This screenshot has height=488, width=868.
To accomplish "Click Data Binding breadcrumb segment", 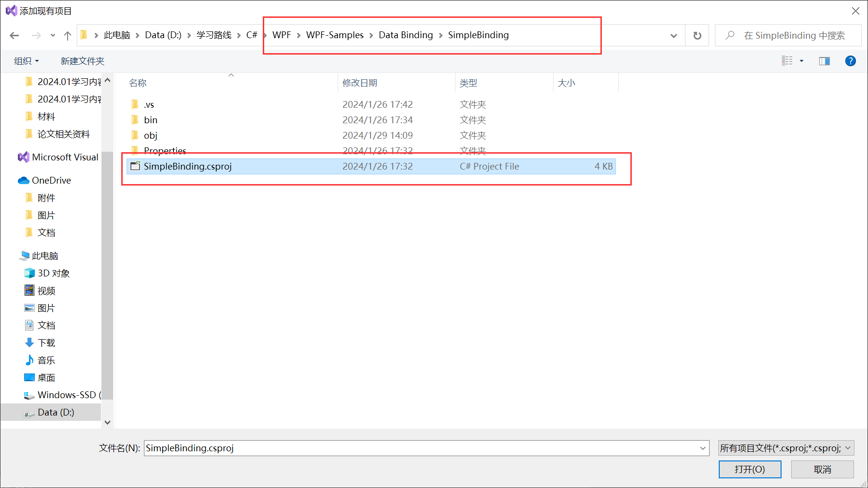I will point(406,35).
